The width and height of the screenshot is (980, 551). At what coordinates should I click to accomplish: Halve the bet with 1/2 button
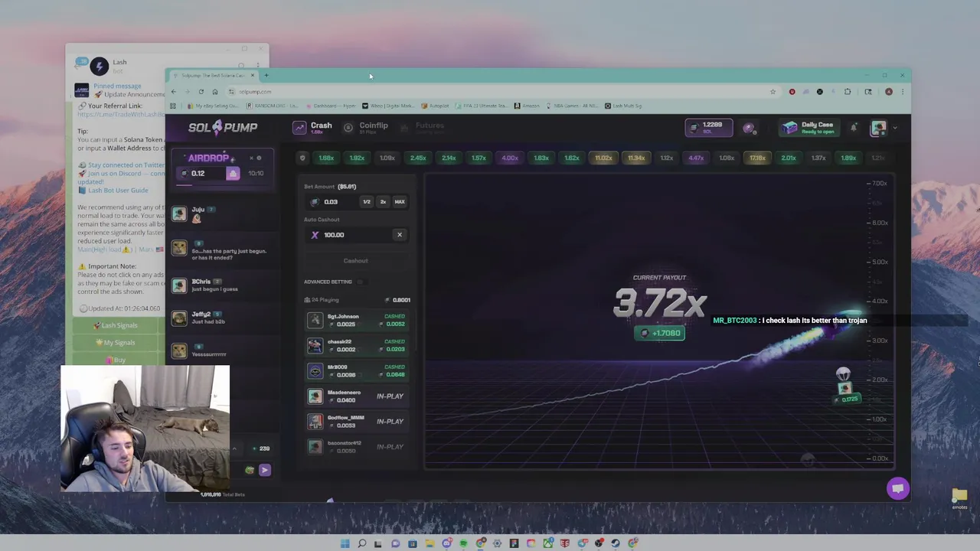pos(367,202)
